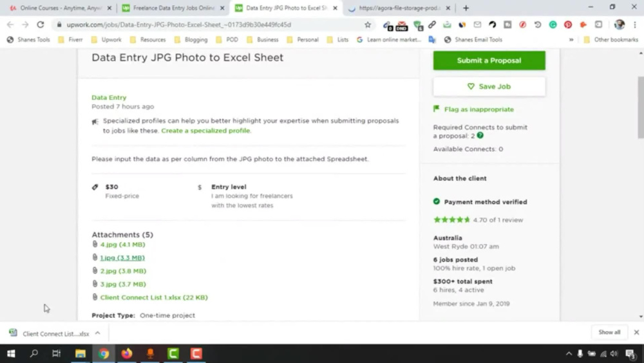Screen dimensions: 644x363
Task: Open the green Camtasia taskbar icon
Action: (x=173, y=353)
